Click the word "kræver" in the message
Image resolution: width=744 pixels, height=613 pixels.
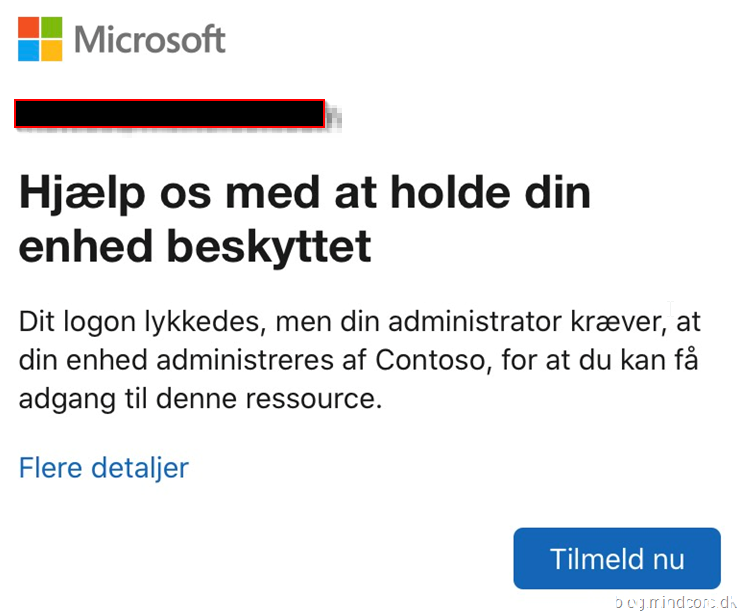pyautogui.click(x=617, y=324)
